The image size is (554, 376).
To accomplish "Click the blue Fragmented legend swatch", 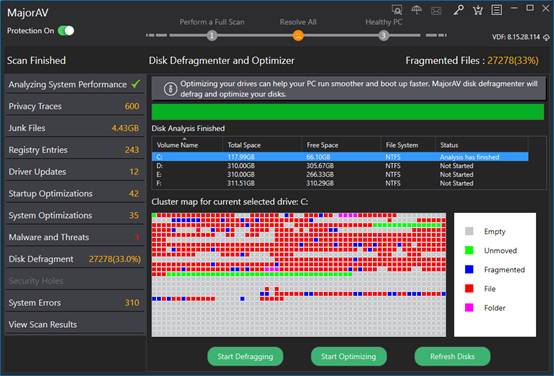I will tap(469, 270).
